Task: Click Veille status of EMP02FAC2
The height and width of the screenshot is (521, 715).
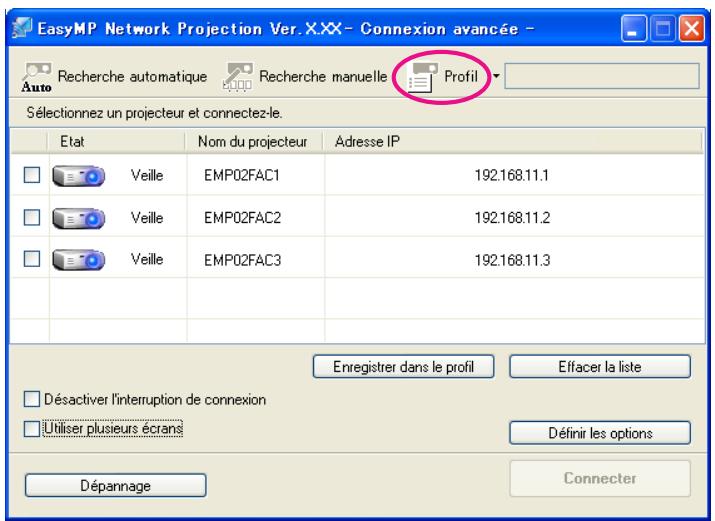Action: (x=147, y=217)
